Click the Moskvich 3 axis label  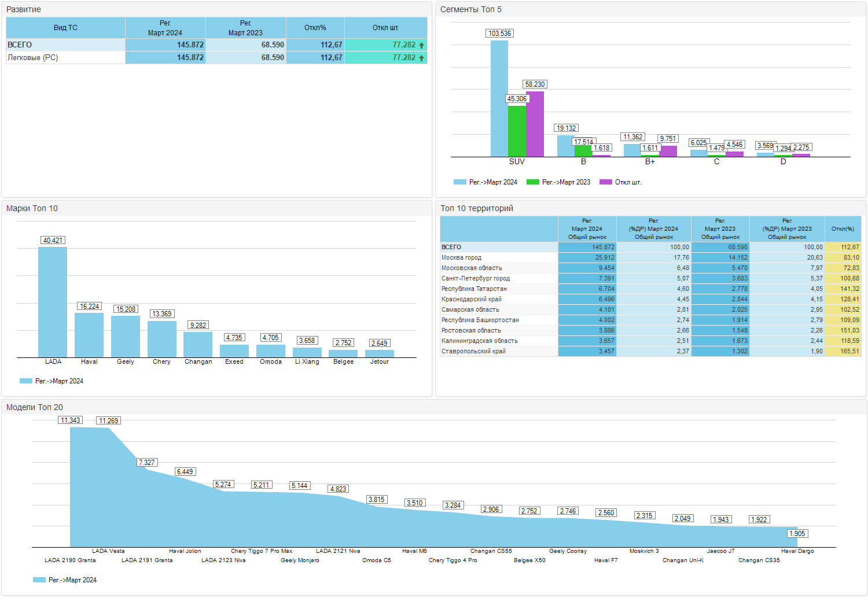tap(644, 551)
